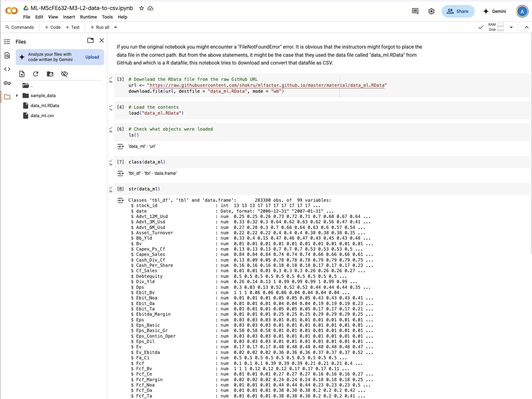Click the notebook title to rename
This screenshot has width=532, height=399.
pyautogui.click(x=82, y=8)
